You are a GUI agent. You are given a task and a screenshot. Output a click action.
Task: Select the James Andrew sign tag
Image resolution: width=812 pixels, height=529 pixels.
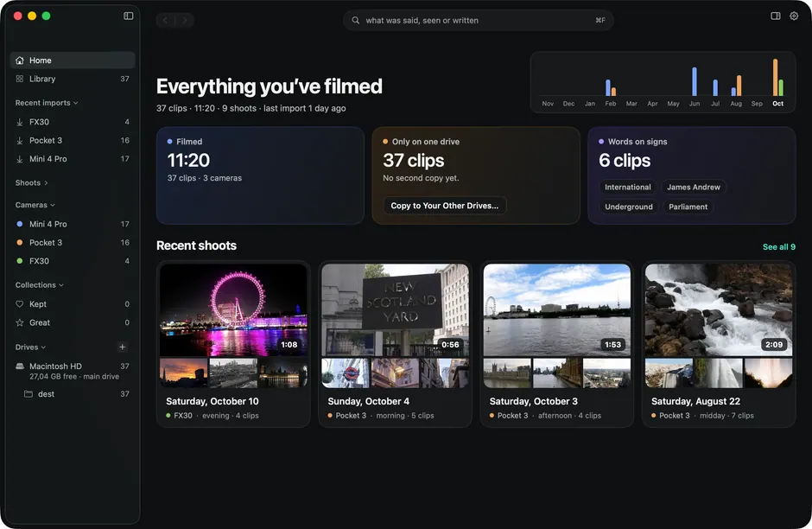[x=694, y=187]
